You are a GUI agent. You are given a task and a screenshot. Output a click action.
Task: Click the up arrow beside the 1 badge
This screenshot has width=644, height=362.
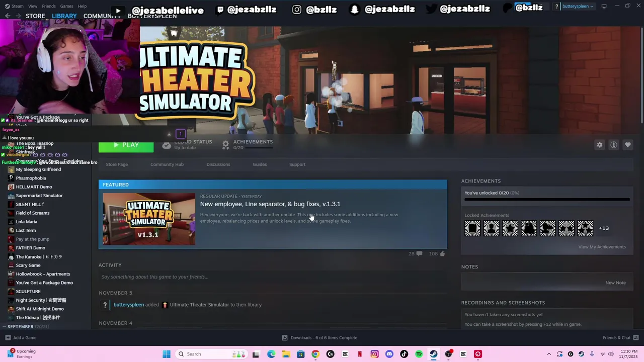coord(169,134)
